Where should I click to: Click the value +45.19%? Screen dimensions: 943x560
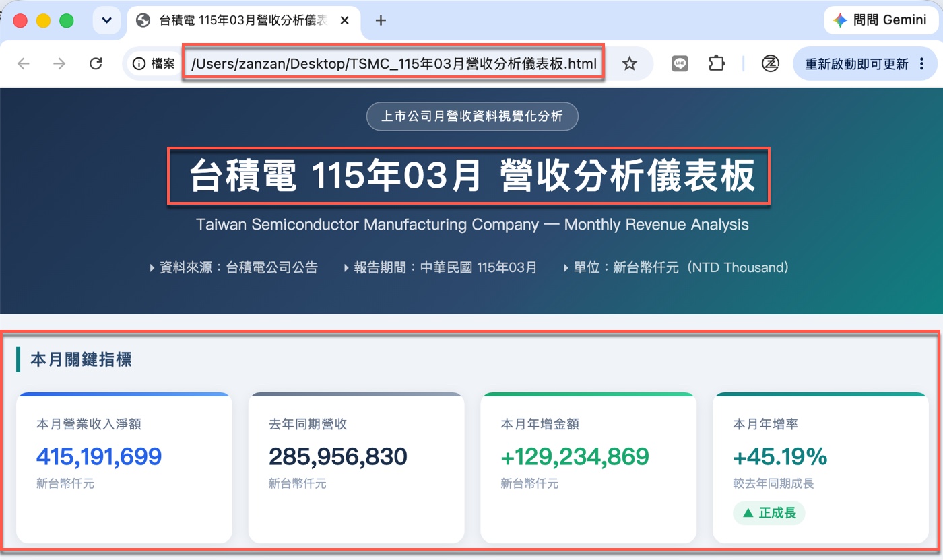coord(780,456)
